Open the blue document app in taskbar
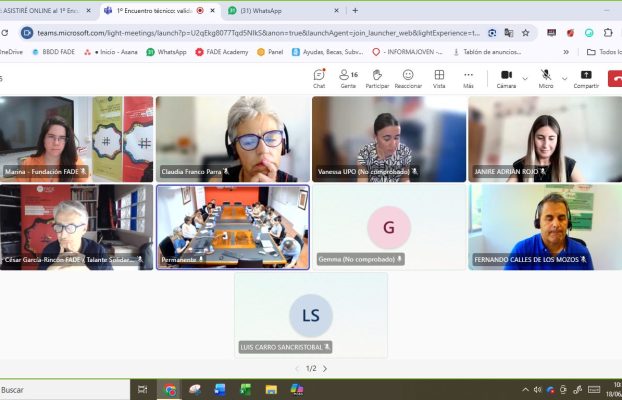The width and height of the screenshot is (622, 400). 219,390
